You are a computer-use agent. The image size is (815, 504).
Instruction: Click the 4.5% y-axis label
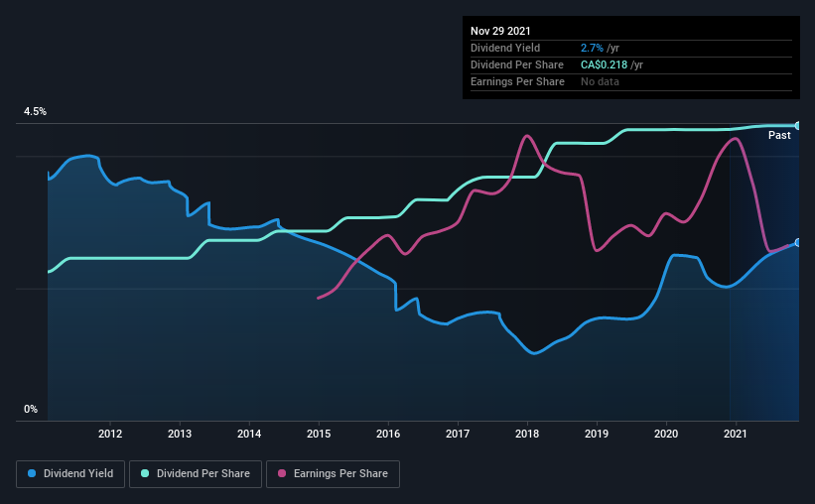(35, 111)
